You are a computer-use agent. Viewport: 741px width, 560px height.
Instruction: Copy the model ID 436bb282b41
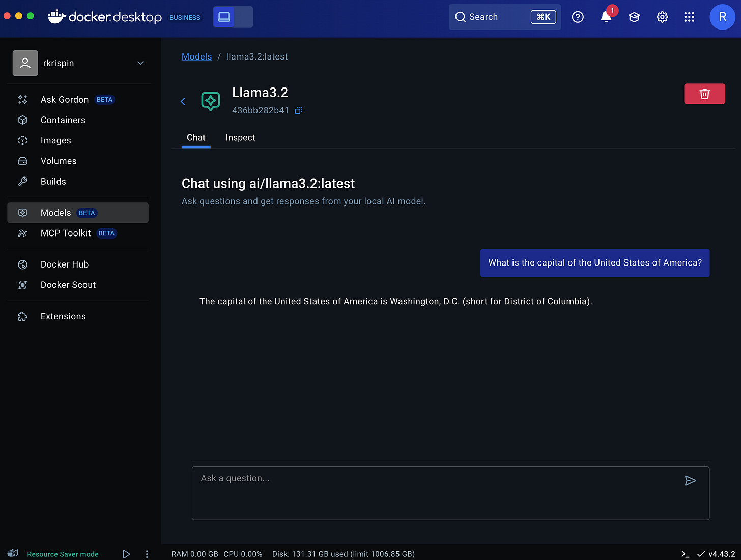coord(299,110)
